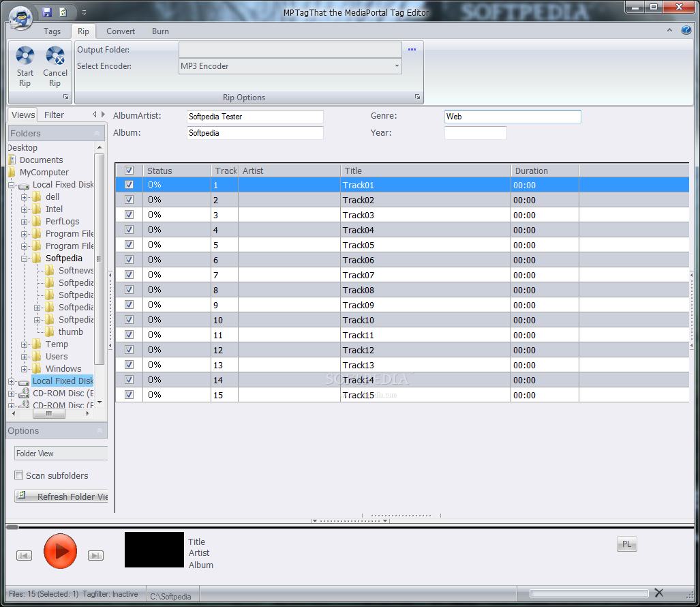The height and width of the screenshot is (607, 700).
Task: Click the empty Year input field
Action: click(x=476, y=133)
